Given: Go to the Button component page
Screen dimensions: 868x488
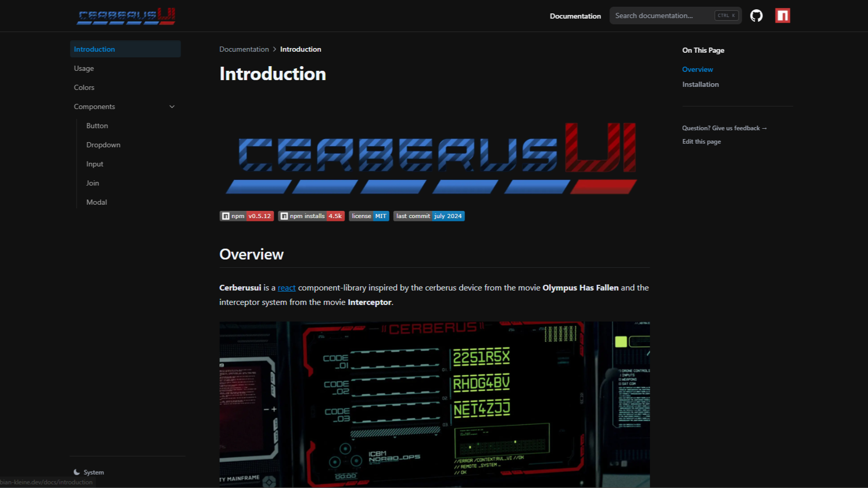Looking at the screenshot, I should [x=97, y=126].
